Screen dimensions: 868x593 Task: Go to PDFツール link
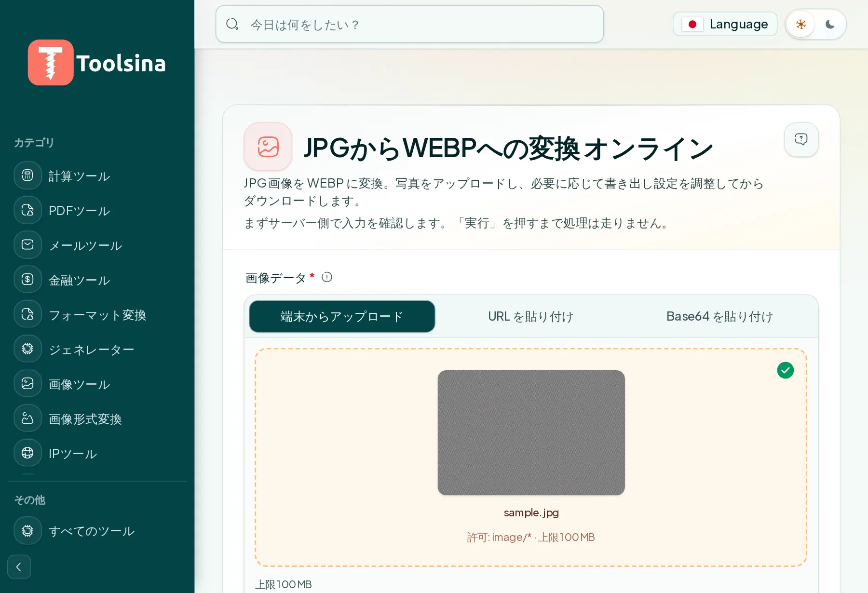point(80,211)
